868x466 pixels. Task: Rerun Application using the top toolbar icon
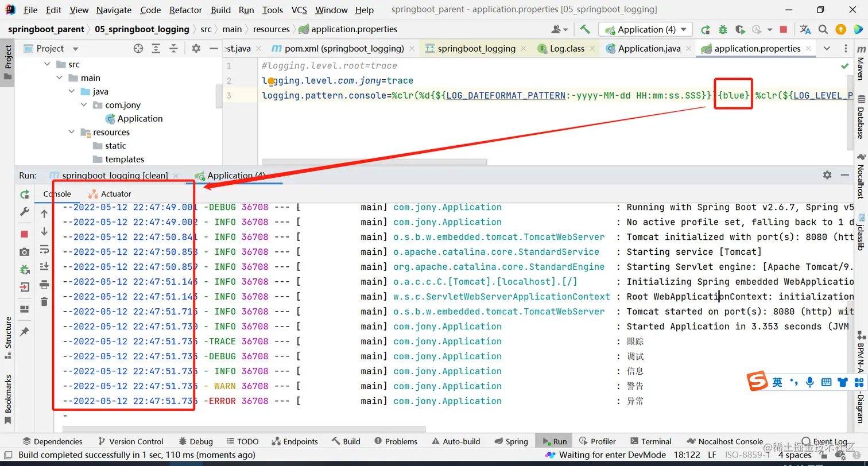tap(706, 29)
